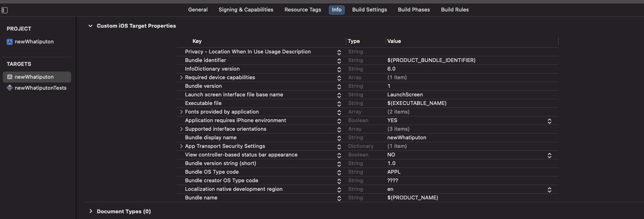
Task: Open the iPhone environment YES/NO value dropdown
Action: pos(549,121)
